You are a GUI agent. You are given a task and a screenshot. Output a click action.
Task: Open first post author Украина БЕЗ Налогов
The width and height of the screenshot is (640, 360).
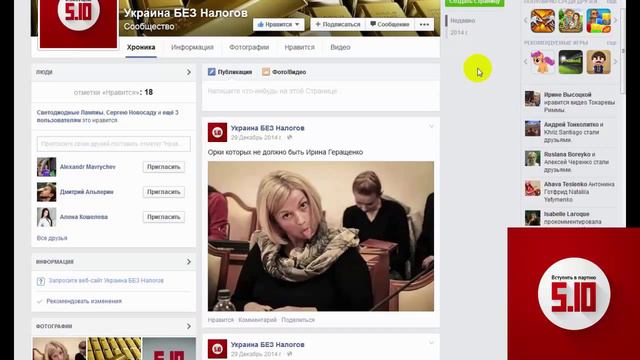pyautogui.click(x=267, y=128)
